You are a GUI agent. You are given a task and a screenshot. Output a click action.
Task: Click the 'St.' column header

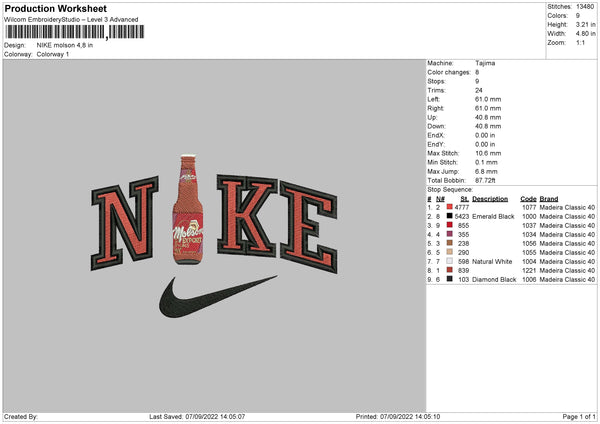tap(465, 199)
